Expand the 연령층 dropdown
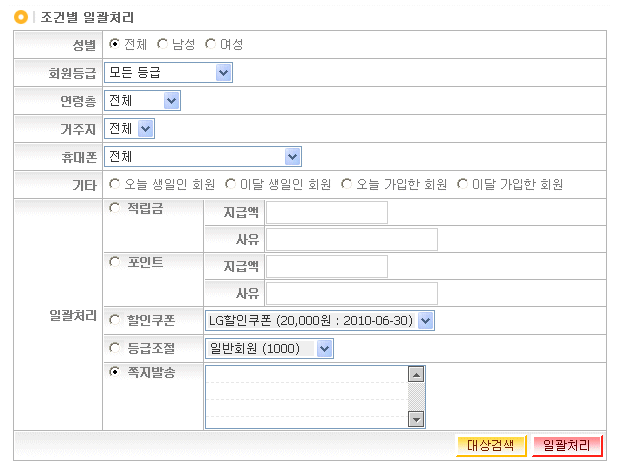 142,100
